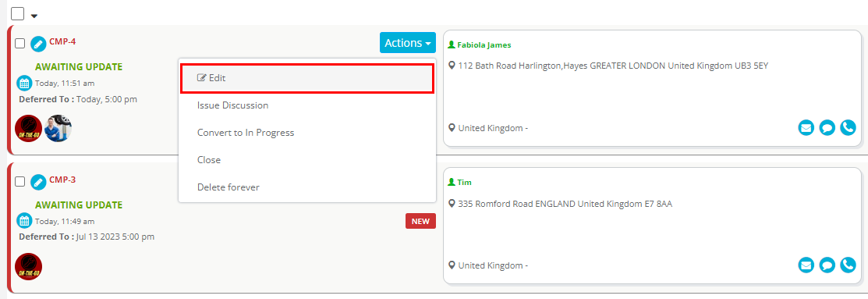Image resolution: width=868 pixels, height=299 pixels.
Task: Send email to Tim via envelope icon
Action: coord(806,265)
